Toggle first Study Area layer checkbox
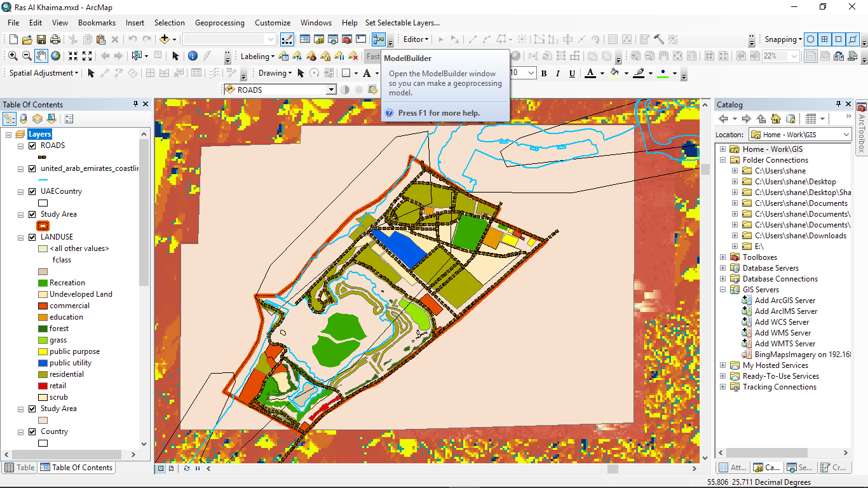Screen dimensions: 868x488 coord(32,214)
